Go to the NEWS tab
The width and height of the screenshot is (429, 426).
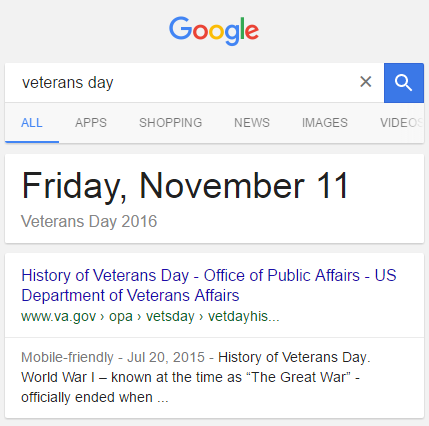(252, 123)
